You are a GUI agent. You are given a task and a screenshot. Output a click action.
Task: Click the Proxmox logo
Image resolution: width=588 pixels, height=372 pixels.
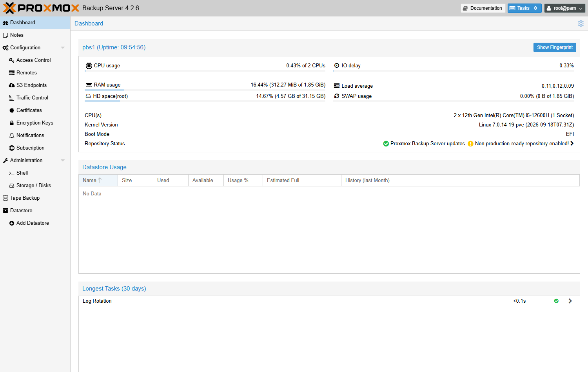pyautogui.click(x=41, y=8)
